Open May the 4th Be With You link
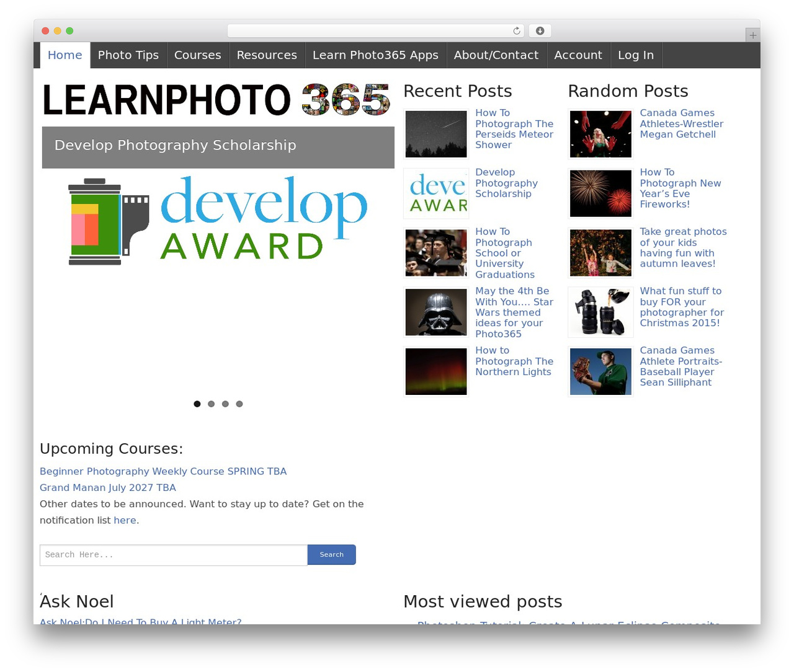794x672 pixels. pyautogui.click(x=514, y=312)
